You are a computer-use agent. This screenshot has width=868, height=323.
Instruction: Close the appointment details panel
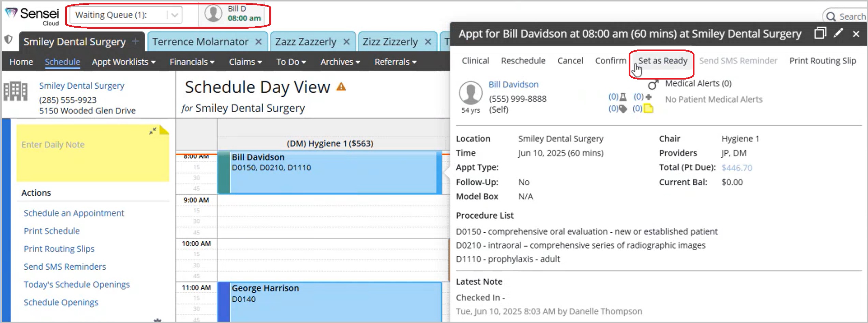pos(856,34)
